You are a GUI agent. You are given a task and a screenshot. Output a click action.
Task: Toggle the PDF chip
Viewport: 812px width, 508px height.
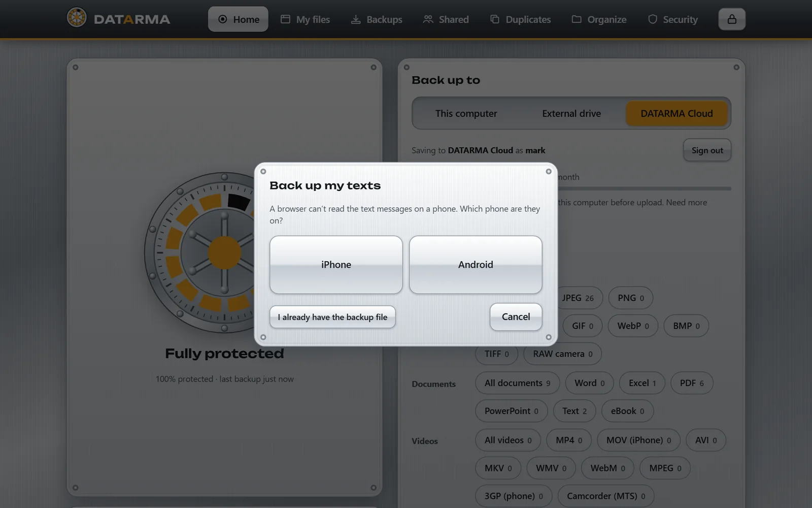(692, 383)
